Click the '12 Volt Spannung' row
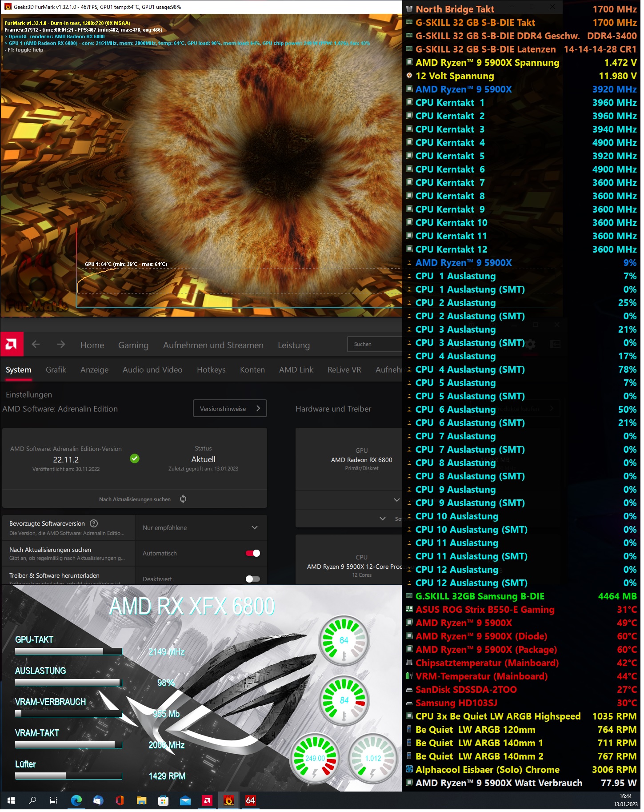Screen dimensions: 644x812 click(x=521, y=76)
